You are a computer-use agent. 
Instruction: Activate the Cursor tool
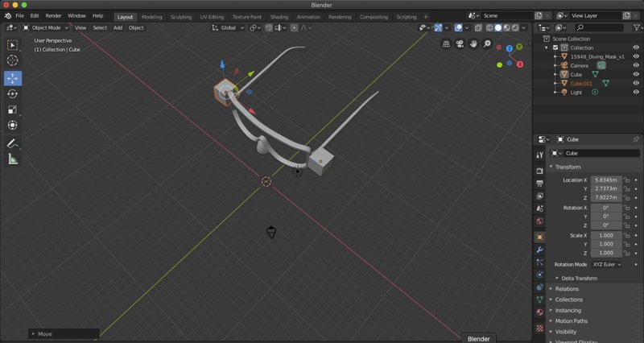pos(12,60)
